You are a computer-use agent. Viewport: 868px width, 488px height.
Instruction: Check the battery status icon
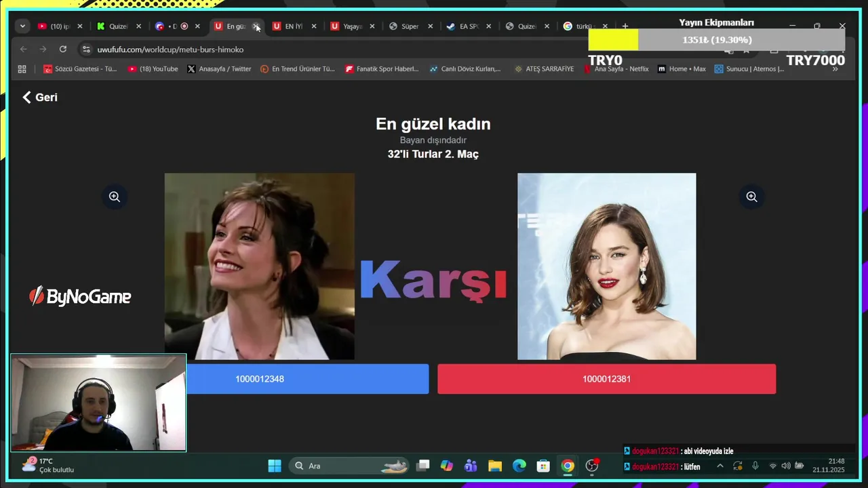coord(800,466)
